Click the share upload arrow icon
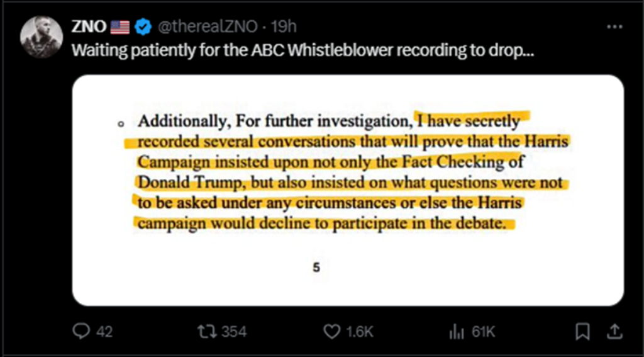The height and width of the screenshot is (357, 644). pos(615,331)
